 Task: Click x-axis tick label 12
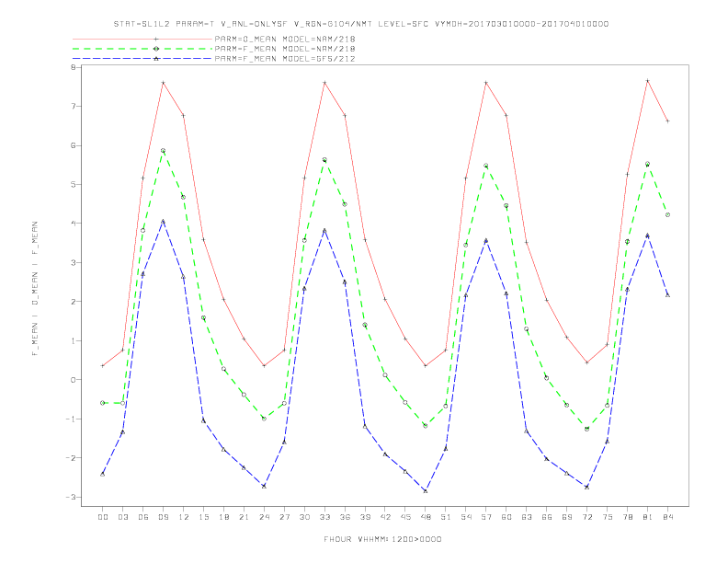[x=184, y=517]
